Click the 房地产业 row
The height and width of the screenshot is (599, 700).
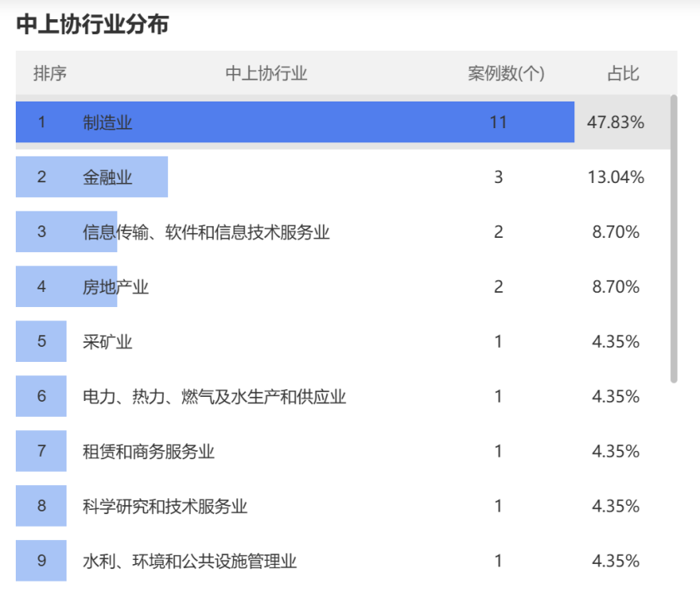tap(343, 286)
